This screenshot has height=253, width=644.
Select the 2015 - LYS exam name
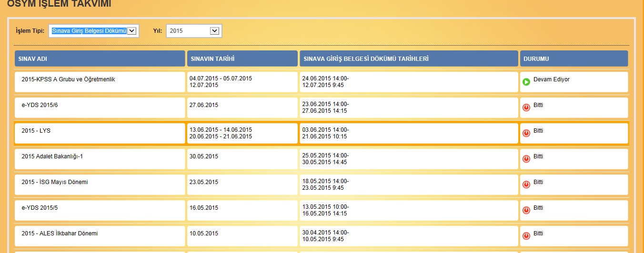36,131
